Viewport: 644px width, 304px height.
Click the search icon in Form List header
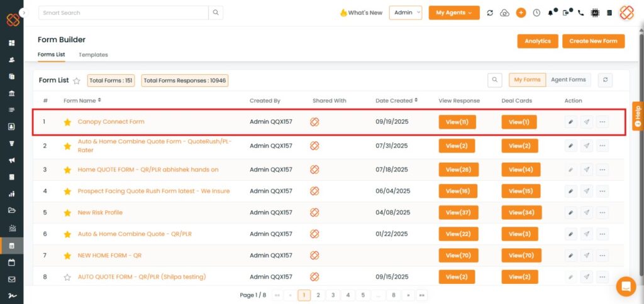click(x=496, y=80)
